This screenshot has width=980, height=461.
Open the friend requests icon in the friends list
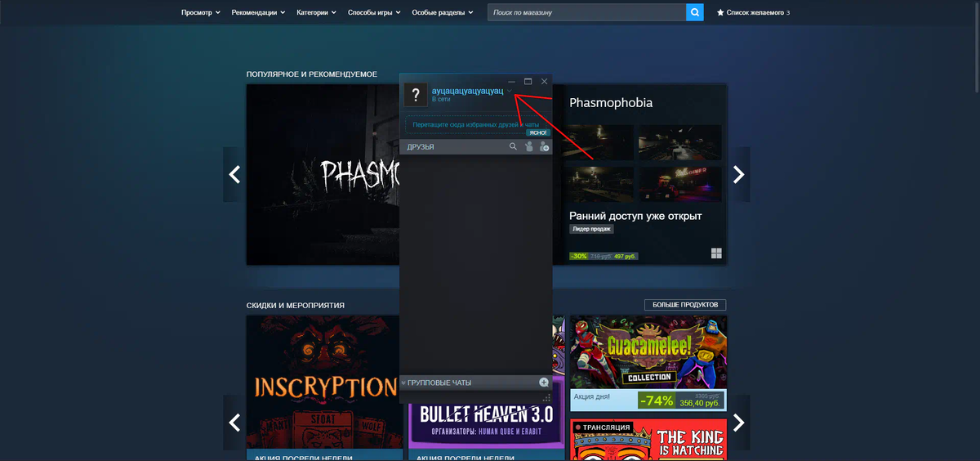[x=529, y=146]
